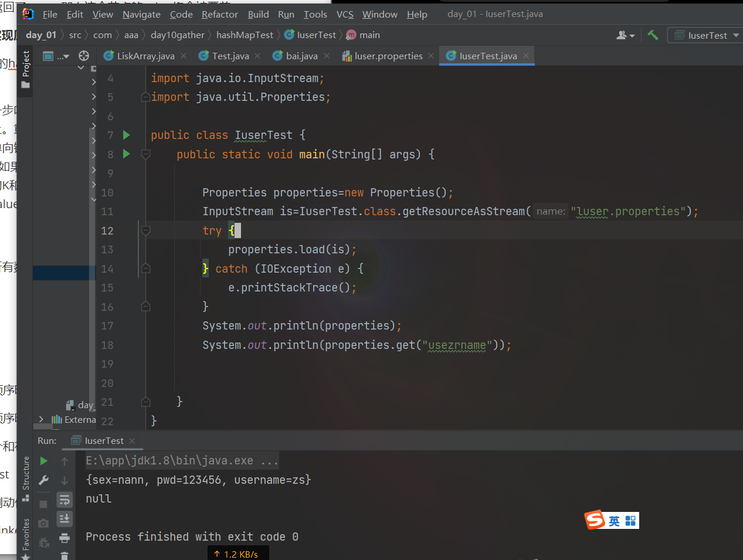Click down stack trace arrow
This screenshot has width=743, height=560.
click(x=65, y=480)
